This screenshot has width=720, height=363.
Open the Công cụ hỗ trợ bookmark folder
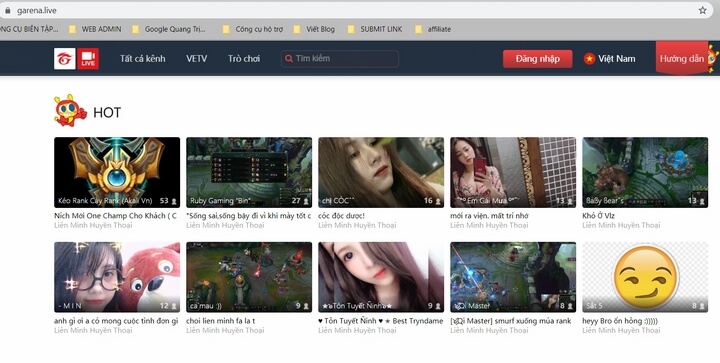point(253,29)
